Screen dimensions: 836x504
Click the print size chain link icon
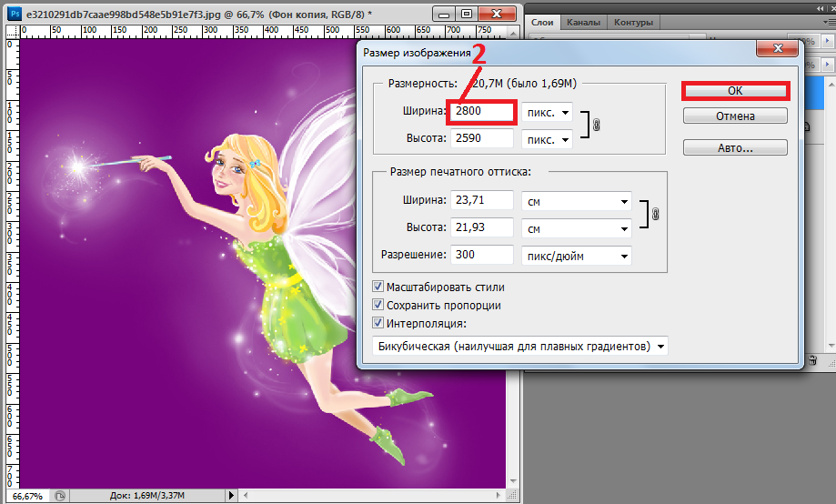click(655, 215)
